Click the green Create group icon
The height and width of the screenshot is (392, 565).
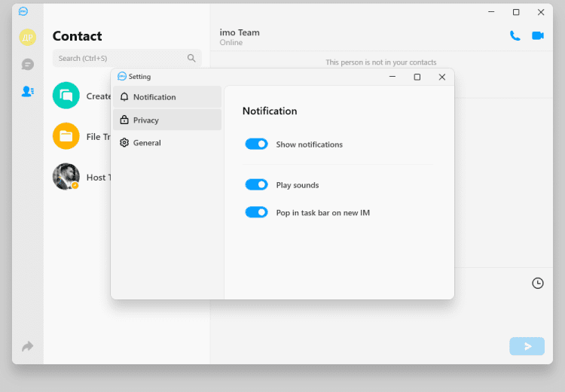pos(66,96)
